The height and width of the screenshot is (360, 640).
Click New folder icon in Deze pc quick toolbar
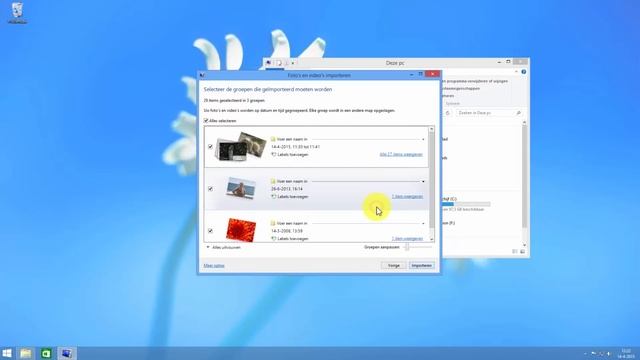tap(287, 63)
